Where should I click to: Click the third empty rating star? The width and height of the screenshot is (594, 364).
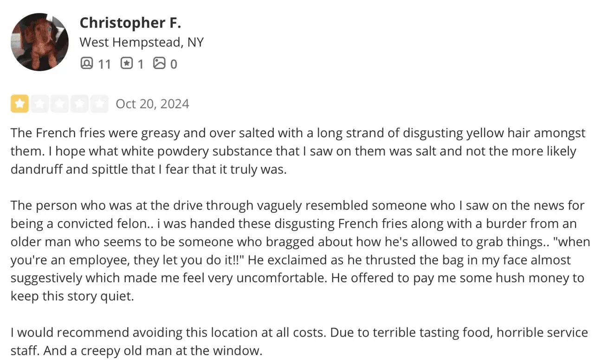point(59,104)
